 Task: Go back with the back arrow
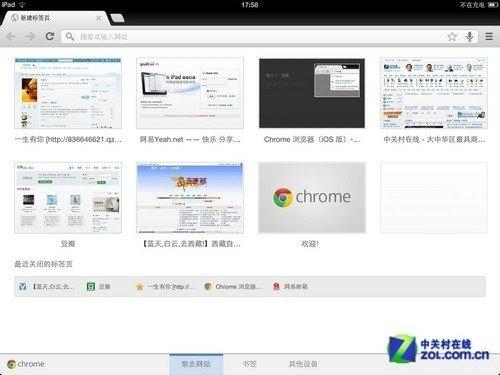coord(12,36)
